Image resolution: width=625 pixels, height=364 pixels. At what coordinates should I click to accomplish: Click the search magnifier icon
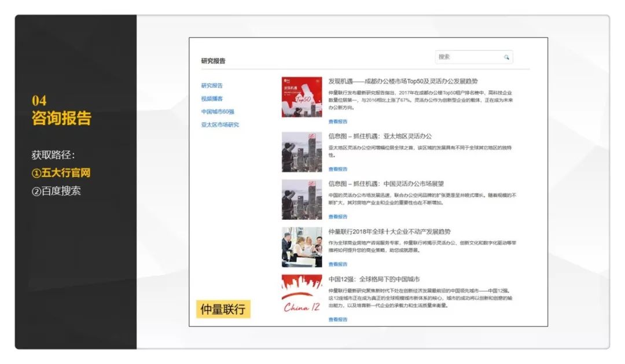point(506,56)
